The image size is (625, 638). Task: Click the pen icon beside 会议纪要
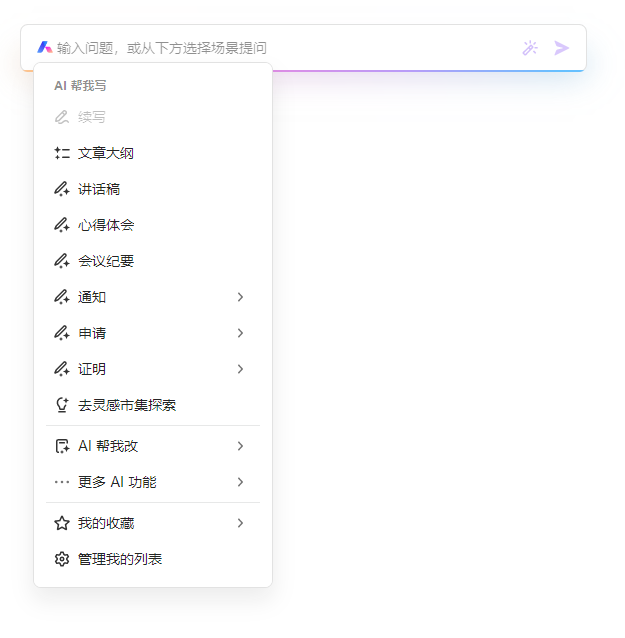click(x=62, y=261)
